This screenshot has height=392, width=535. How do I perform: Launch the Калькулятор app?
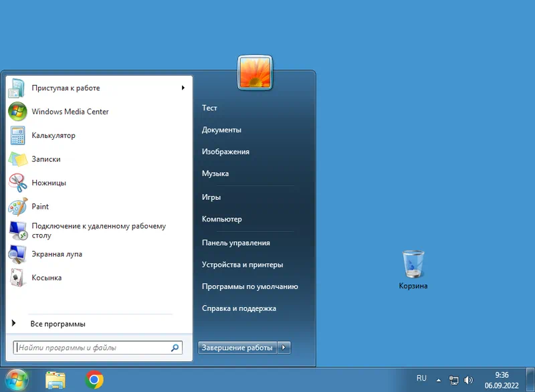[x=53, y=136]
